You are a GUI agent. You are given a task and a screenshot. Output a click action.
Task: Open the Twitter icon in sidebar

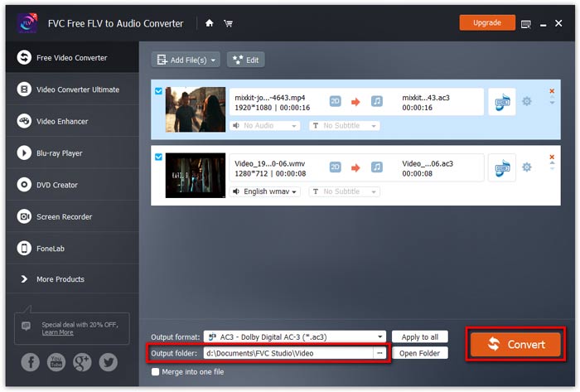[108, 361]
